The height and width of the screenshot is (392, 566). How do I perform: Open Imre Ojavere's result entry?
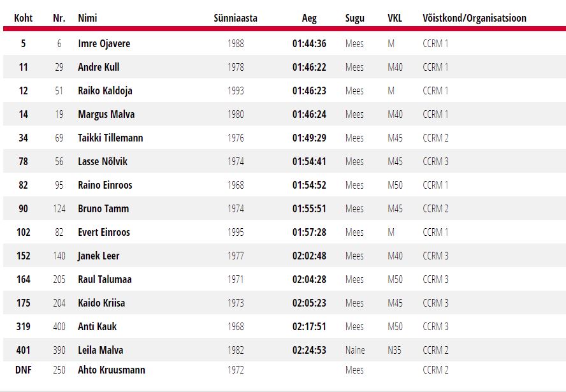(104, 43)
